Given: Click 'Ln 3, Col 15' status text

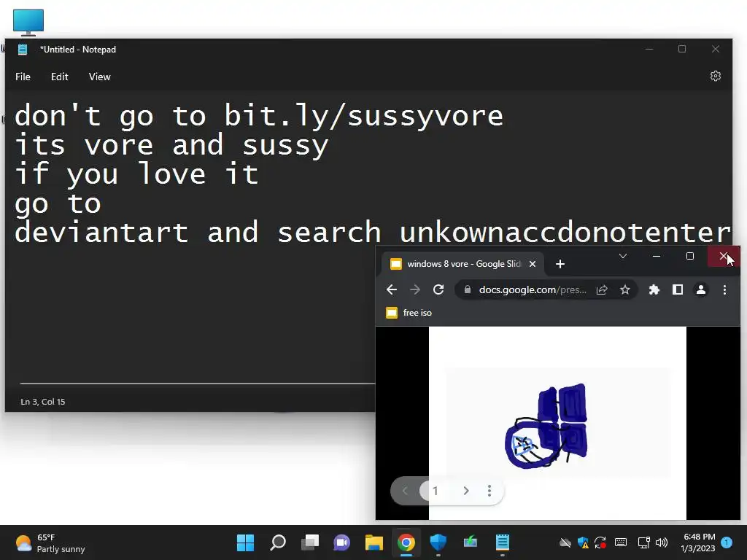Looking at the screenshot, I should coord(43,402).
